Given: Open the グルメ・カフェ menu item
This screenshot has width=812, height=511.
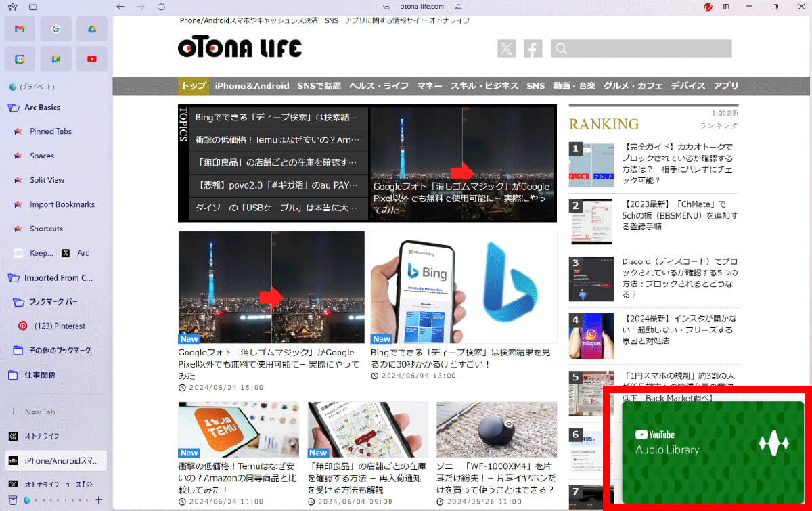Looking at the screenshot, I should pyautogui.click(x=633, y=86).
